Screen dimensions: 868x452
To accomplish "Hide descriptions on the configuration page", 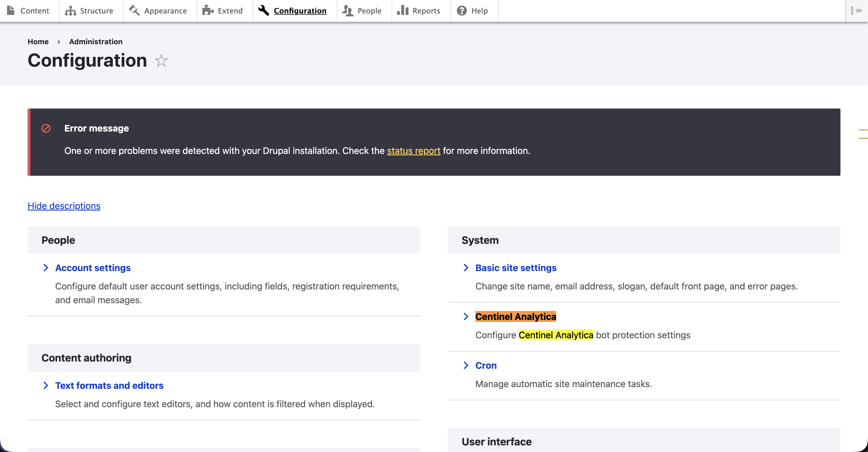I will [x=64, y=206].
